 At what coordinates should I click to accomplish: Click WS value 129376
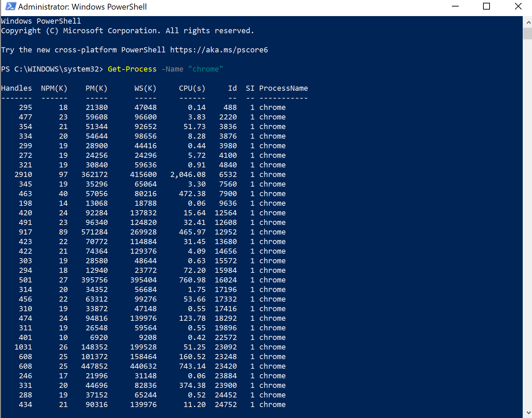(143, 251)
